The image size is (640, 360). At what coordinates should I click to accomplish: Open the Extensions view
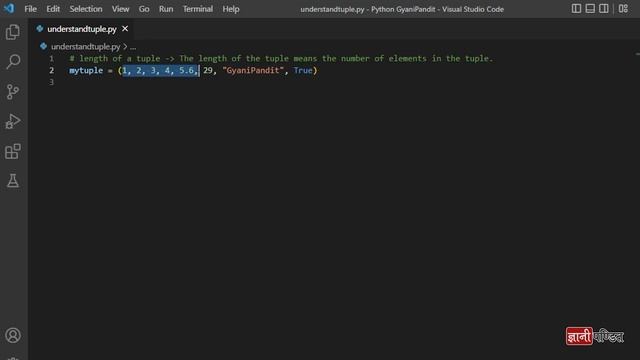(x=13, y=151)
